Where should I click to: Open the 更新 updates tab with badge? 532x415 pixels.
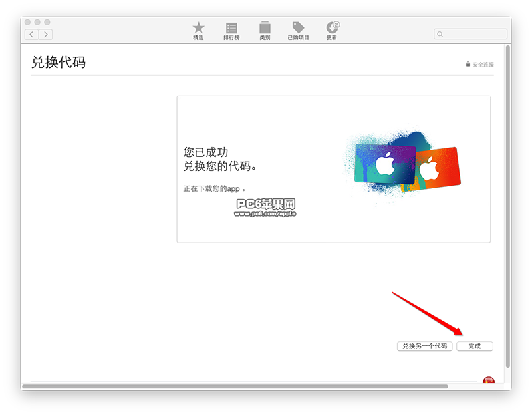[332, 30]
